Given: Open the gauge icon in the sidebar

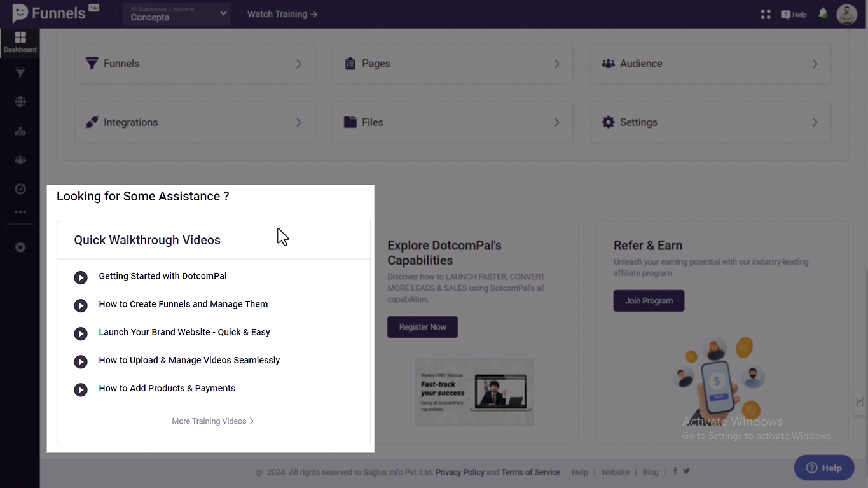Looking at the screenshot, I should click(20, 189).
